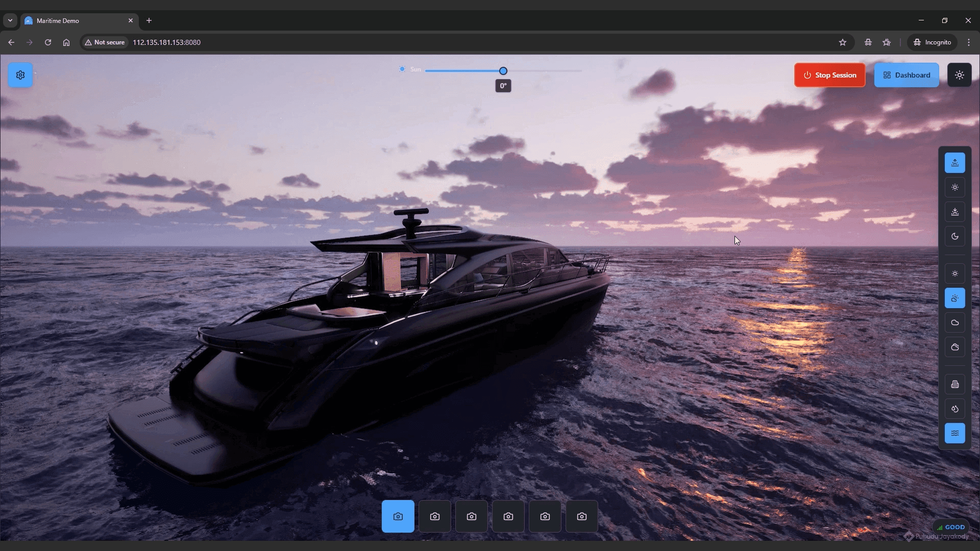Select the daytime sun preset below sunrise
The height and width of the screenshot is (551, 980).
tap(954, 187)
